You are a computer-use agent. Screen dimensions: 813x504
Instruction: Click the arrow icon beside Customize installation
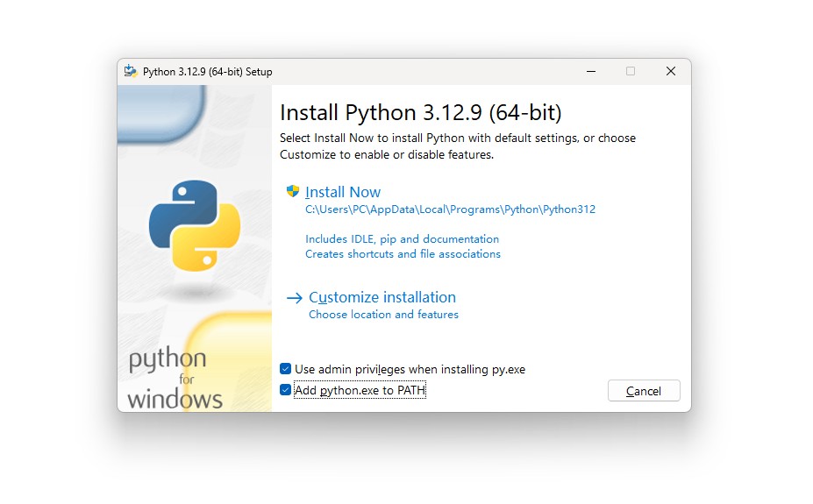pos(295,298)
